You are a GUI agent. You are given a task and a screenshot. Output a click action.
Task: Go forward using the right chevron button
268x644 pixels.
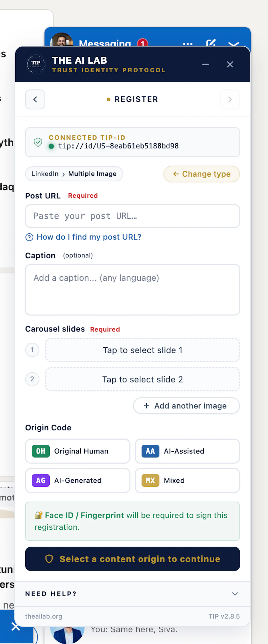(x=230, y=99)
